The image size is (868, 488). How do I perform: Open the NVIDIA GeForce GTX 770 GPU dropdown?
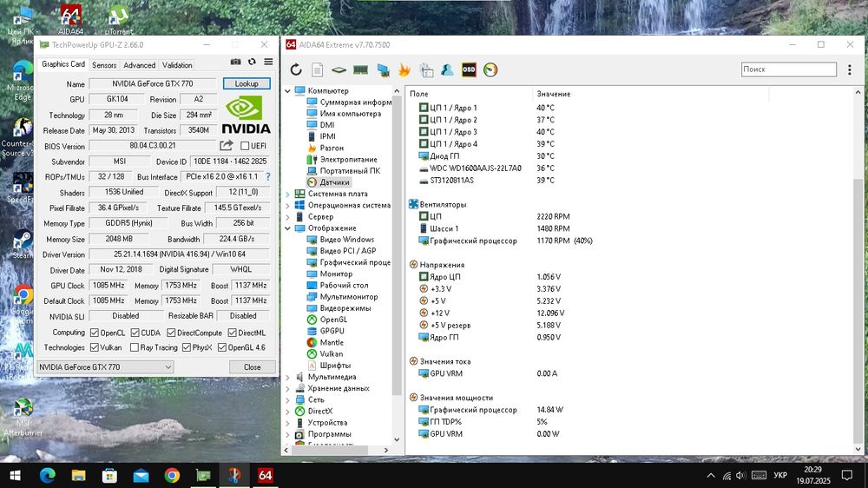click(105, 366)
